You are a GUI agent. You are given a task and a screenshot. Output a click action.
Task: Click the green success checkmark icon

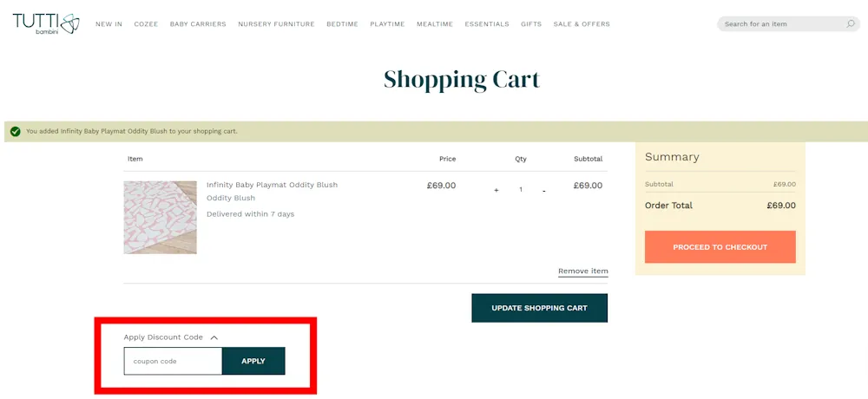pos(16,132)
